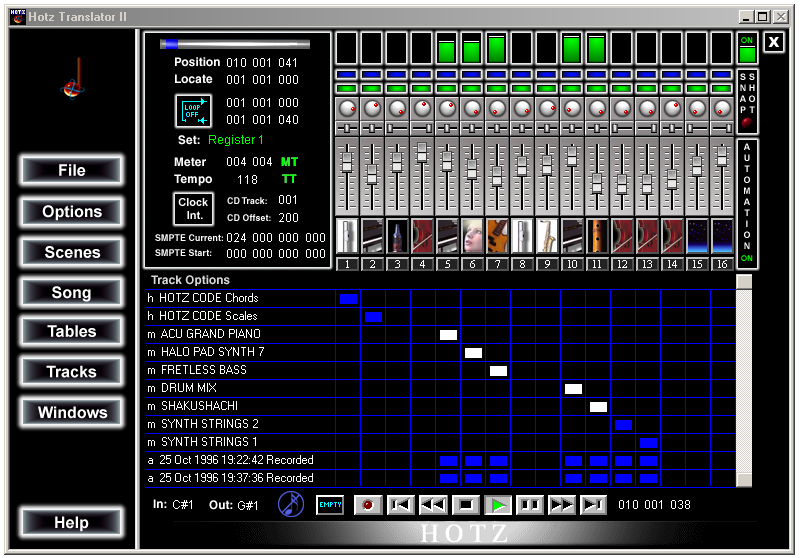
Task: Toggle ACU GRAND PIANO cell for channel 5
Action: point(448,335)
